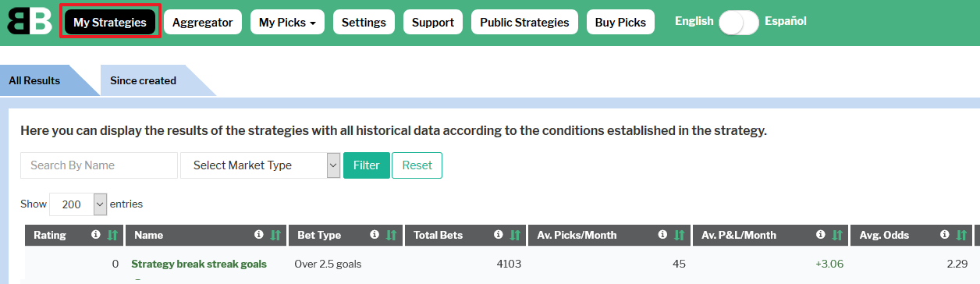Open the Strategy break streak goals link
Screen dimensions: 980x284
tap(199, 264)
